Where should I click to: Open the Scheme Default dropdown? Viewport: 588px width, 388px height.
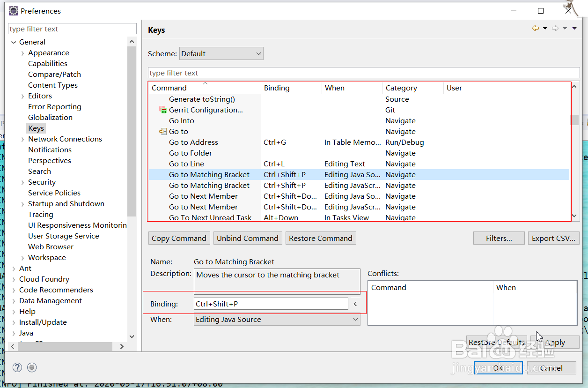(x=221, y=53)
